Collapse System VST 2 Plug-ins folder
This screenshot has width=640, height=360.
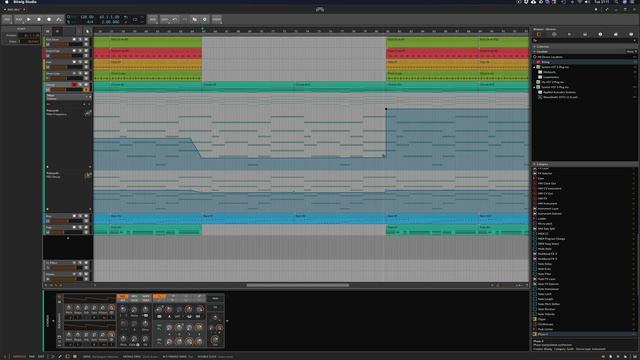coord(535,67)
